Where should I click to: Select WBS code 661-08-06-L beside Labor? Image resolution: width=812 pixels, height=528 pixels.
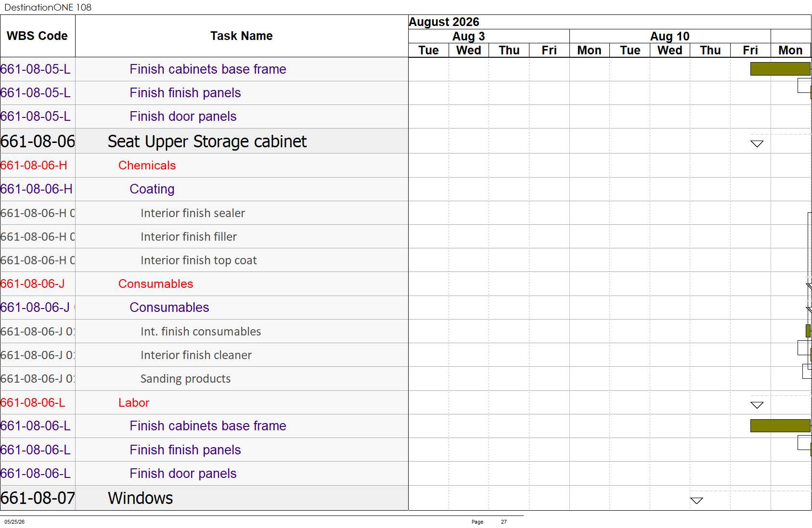[33, 403]
